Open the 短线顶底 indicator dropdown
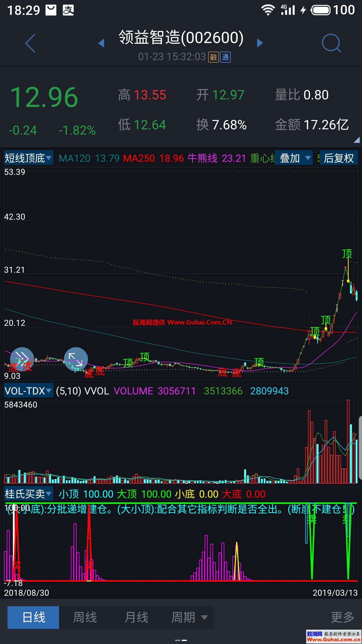This screenshot has height=644, width=362. pyautogui.click(x=28, y=158)
